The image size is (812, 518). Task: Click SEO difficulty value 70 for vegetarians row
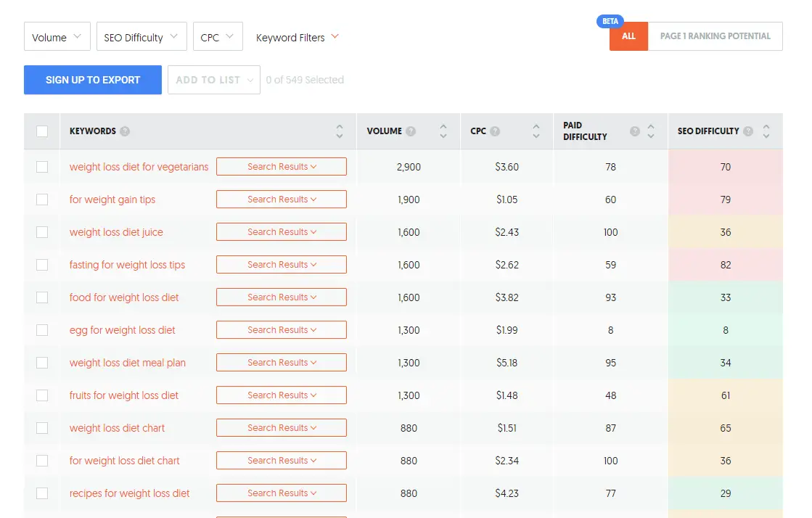(726, 167)
